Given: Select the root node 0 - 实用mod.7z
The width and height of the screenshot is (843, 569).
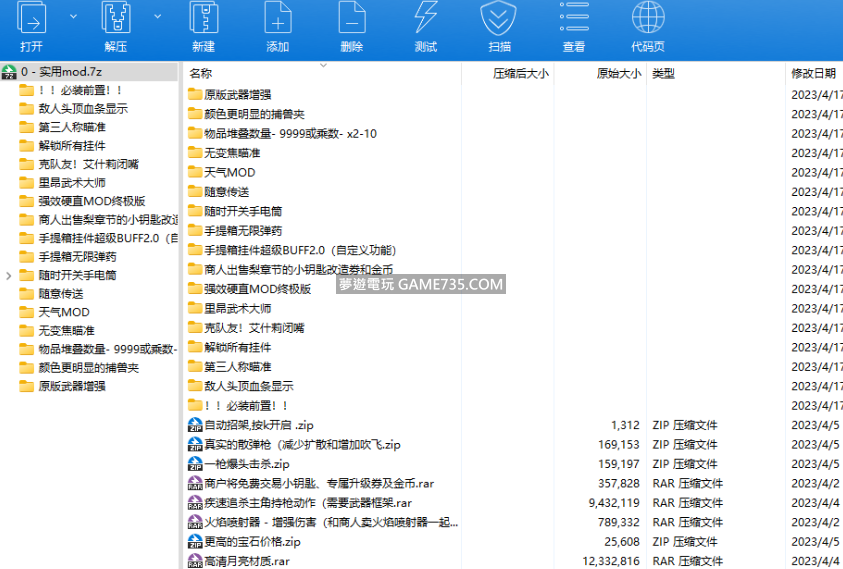Looking at the screenshot, I should pos(89,72).
